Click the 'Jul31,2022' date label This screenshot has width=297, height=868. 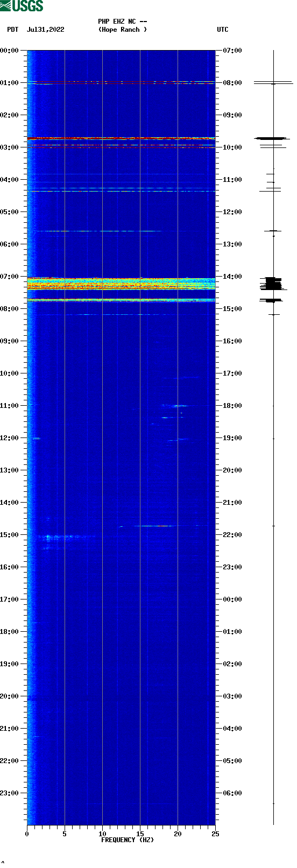(45, 30)
